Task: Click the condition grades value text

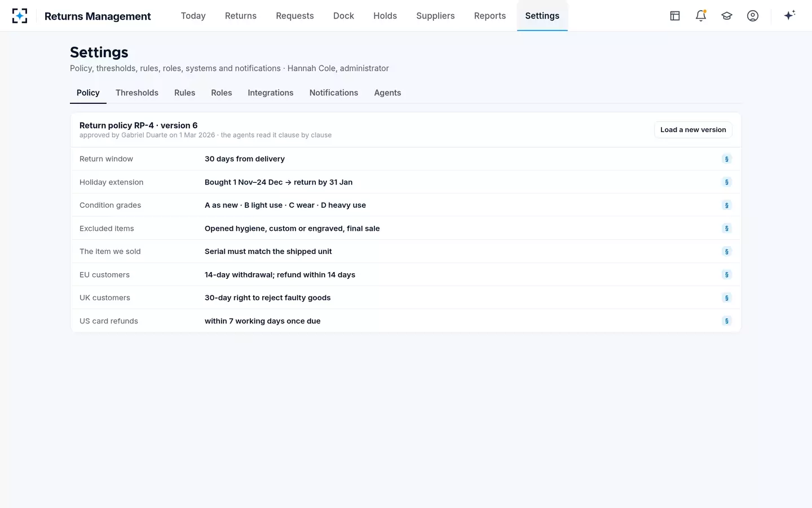Action: pyautogui.click(x=285, y=205)
